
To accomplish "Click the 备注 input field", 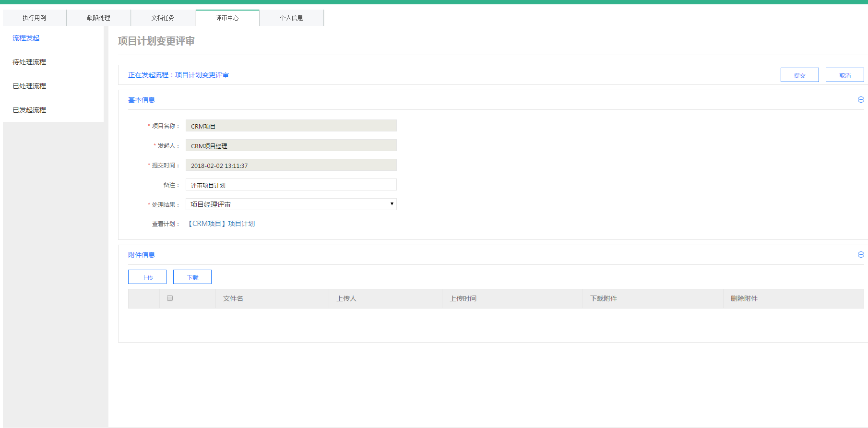I will [291, 185].
